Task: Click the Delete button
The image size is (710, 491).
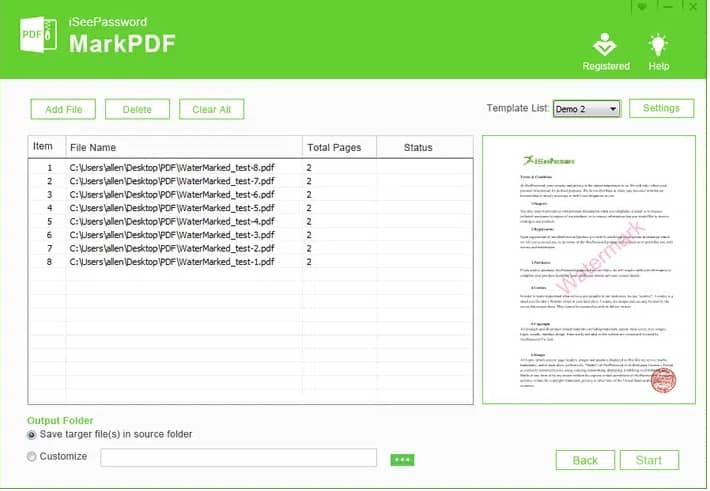Action: tap(137, 109)
